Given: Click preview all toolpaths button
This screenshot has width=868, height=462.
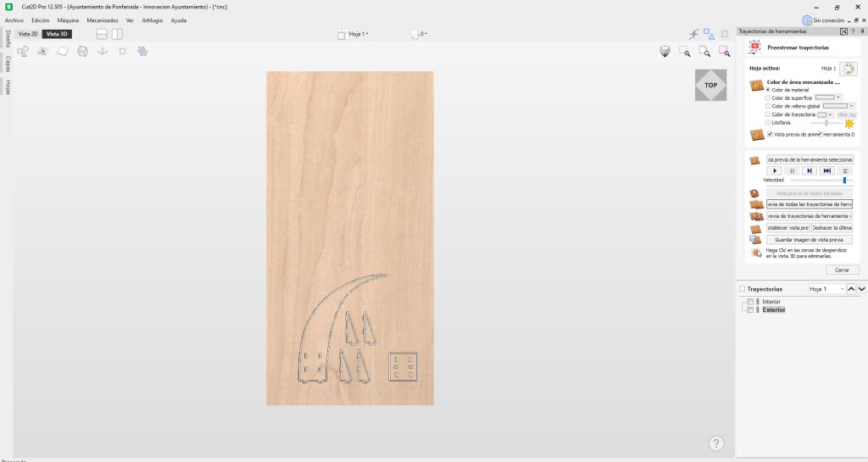Looking at the screenshot, I should point(809,204).
